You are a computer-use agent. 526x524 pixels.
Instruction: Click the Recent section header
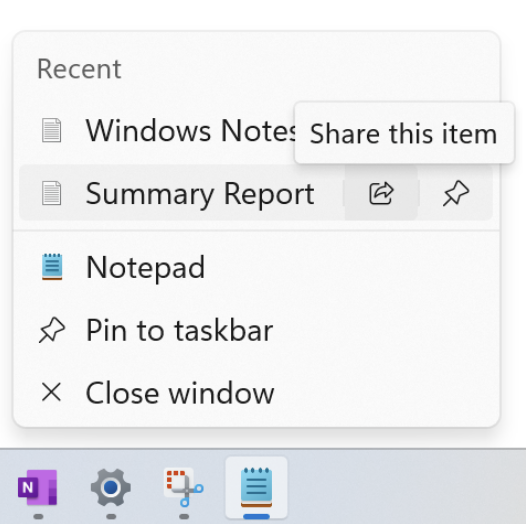[79, 69]
